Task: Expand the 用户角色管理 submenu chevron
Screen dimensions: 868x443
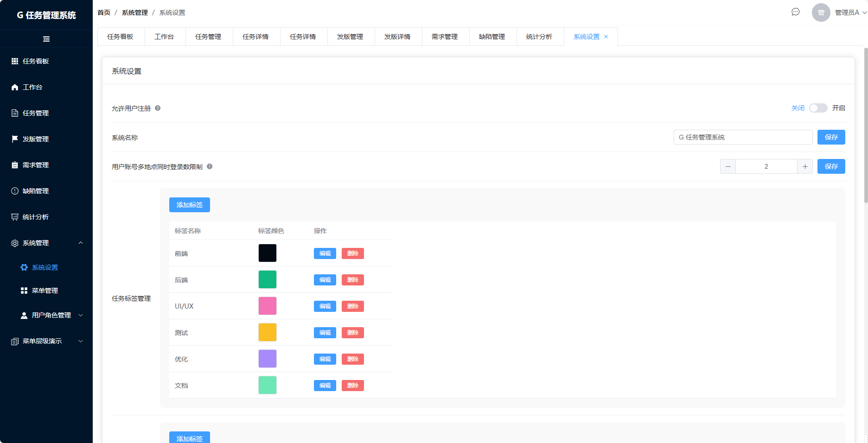Action: pyautogui.click(x=81, y=315)
